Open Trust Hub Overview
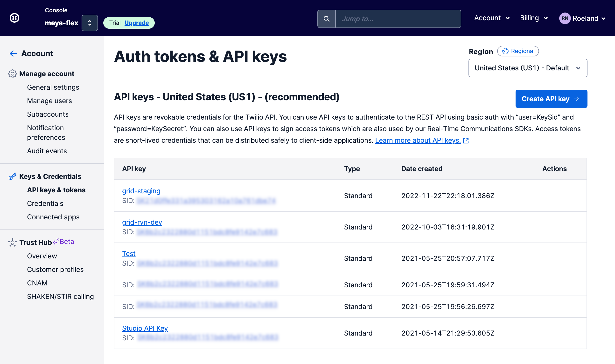 42,256
